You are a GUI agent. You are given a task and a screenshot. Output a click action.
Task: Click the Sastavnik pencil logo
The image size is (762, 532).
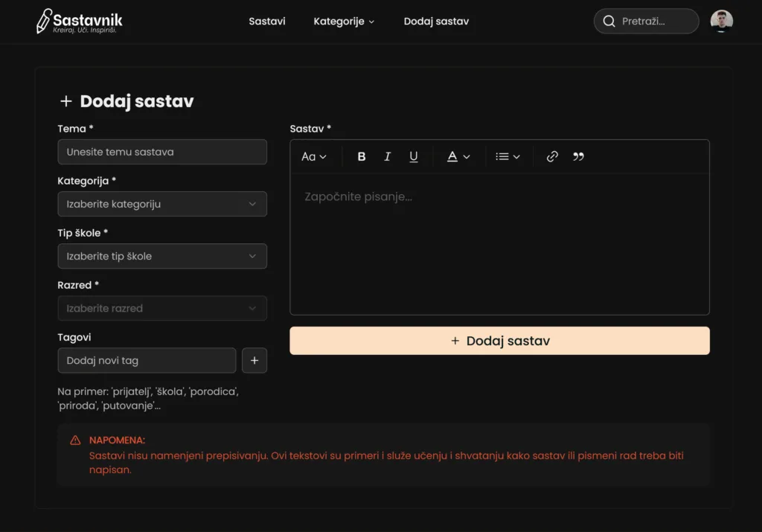[45, 22]
